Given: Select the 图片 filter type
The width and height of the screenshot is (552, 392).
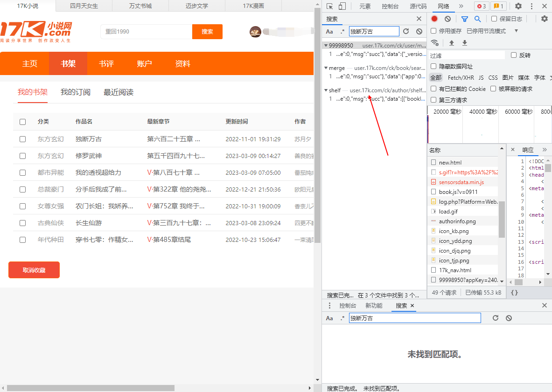Looking at the screenshot, I should click(508, 77).
